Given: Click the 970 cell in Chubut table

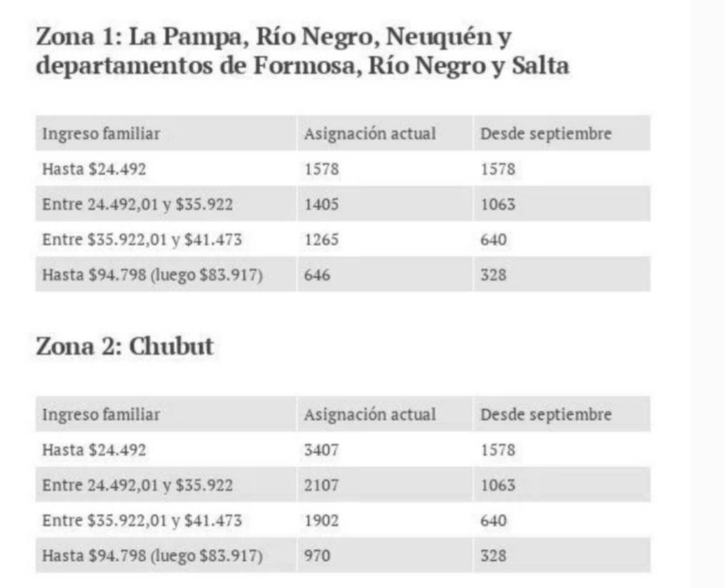Looking at the screenshot, I should [317, 555].
